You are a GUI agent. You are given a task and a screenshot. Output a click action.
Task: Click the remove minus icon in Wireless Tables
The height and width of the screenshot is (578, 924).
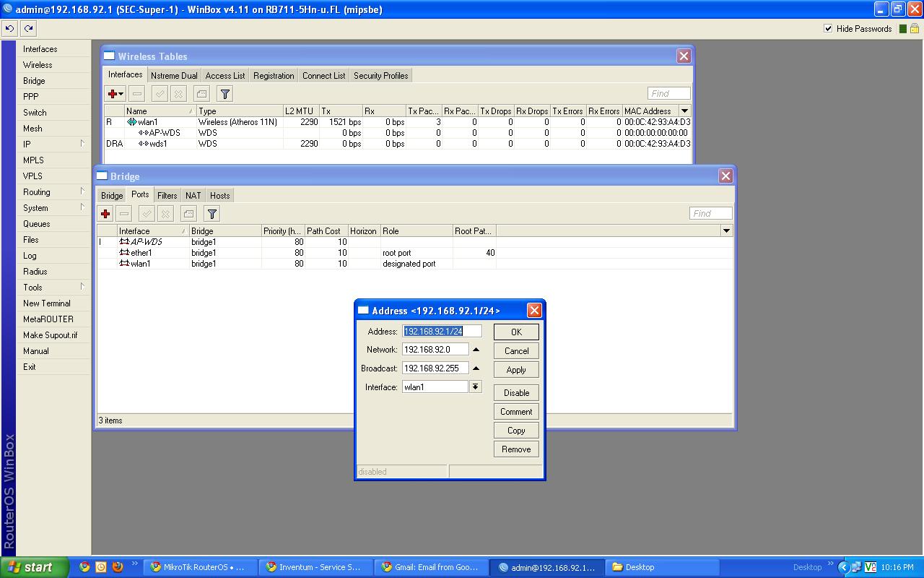click(137, 94)
